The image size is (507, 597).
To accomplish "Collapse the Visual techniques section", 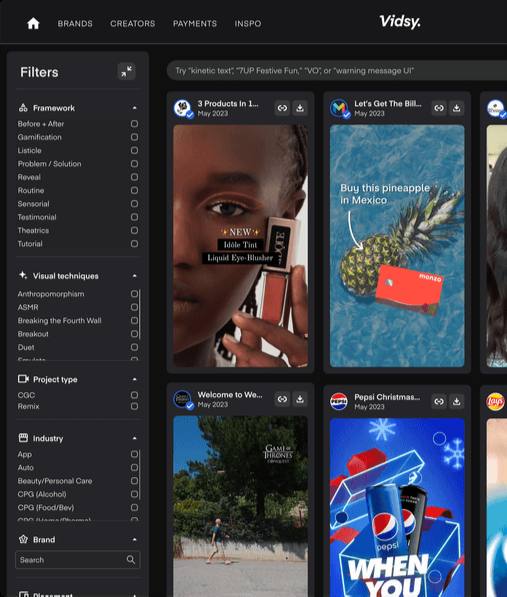I will [134, 276].
